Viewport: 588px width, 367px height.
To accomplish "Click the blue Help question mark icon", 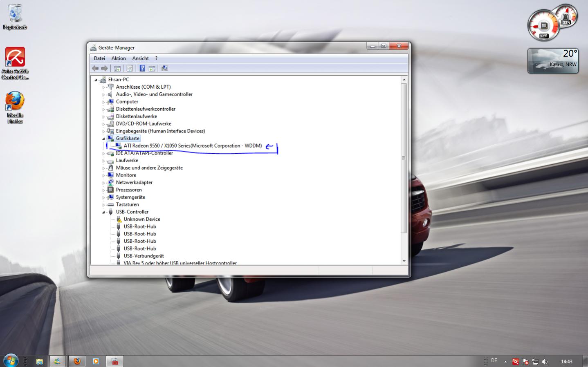I will click(142, 68).
